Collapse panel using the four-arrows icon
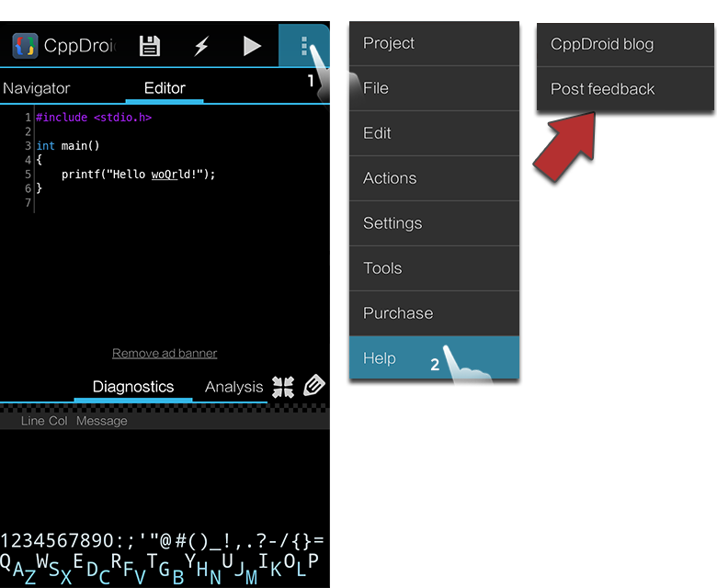Image resolution: width=717 pixels, height=588 pixels. pos(283,387)
